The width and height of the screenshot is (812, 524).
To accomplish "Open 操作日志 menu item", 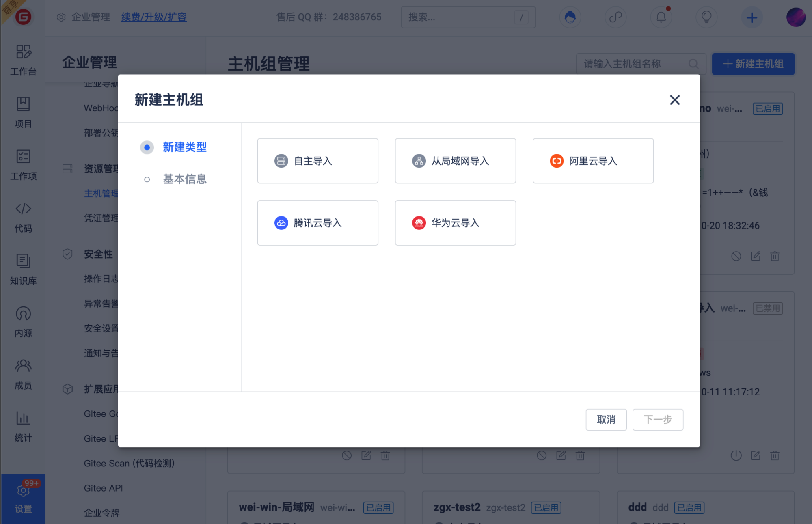I will click(x=101, y=279).
